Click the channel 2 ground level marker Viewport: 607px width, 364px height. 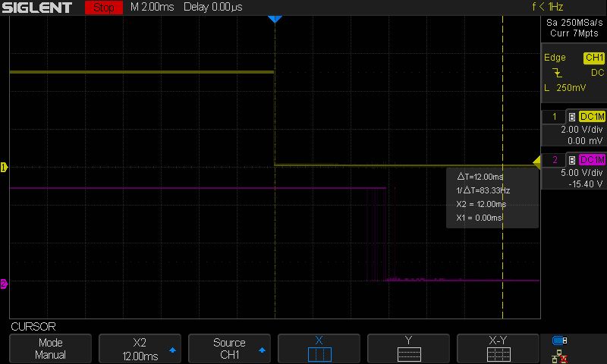click(x=4, y=284)
